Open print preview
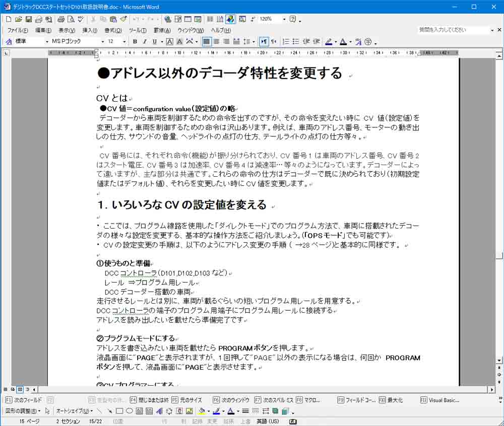Viewport: 504px width, 426px height. [72, 20]
